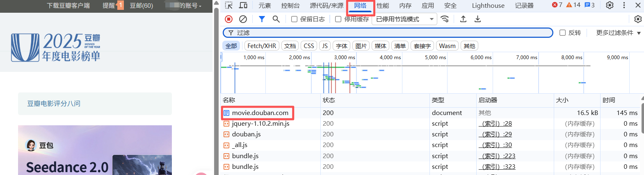
Task: Switch to the 控制台 tab
Action: tap(290, 5)
